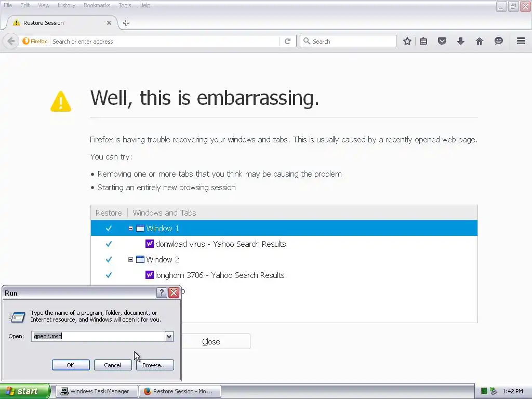Click the yellow warning triangle icon on page
Image resolution: width=532 pixels, height=399 pixels.
pyautogui.click(x=61, y=101)
